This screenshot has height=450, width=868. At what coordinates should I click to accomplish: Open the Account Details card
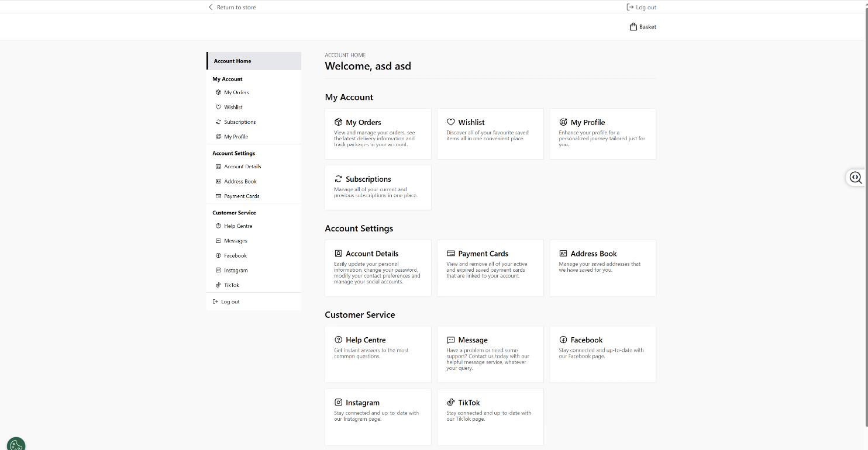pyautogui.click(x=378, y=268)
